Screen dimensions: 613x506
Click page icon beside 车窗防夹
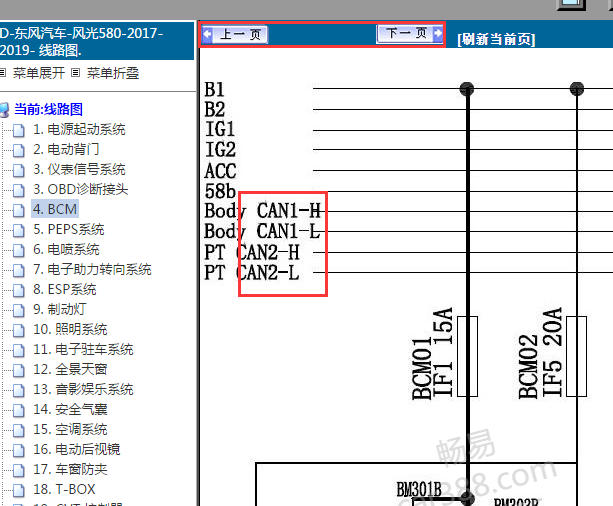point(18,470)
